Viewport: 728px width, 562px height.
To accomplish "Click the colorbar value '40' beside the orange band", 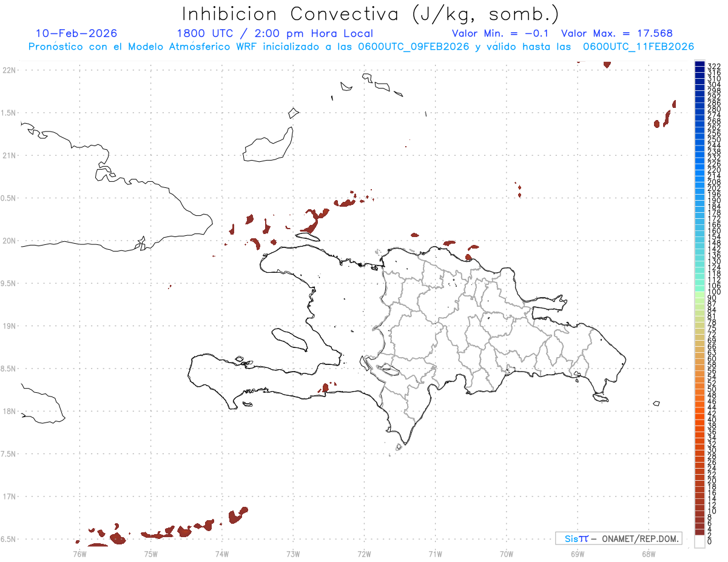I will click(x=712, y=420).
